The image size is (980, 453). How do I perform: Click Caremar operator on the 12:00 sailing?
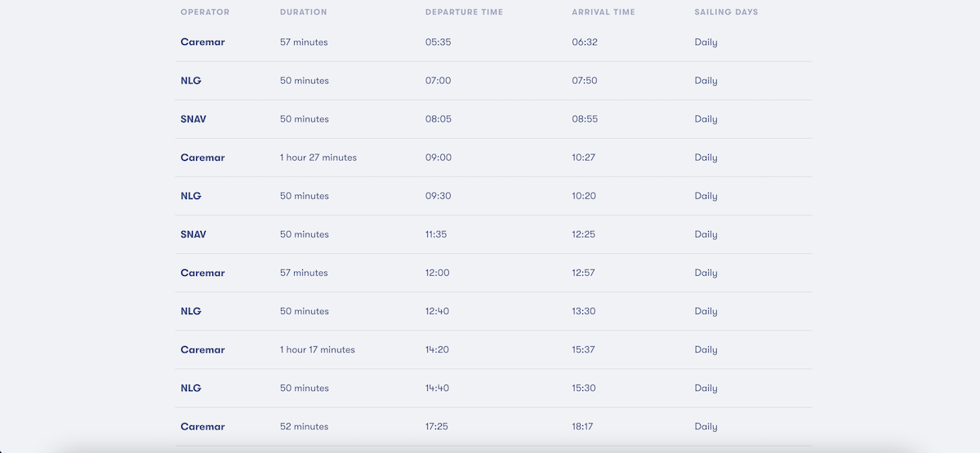[x=203, y=273]
